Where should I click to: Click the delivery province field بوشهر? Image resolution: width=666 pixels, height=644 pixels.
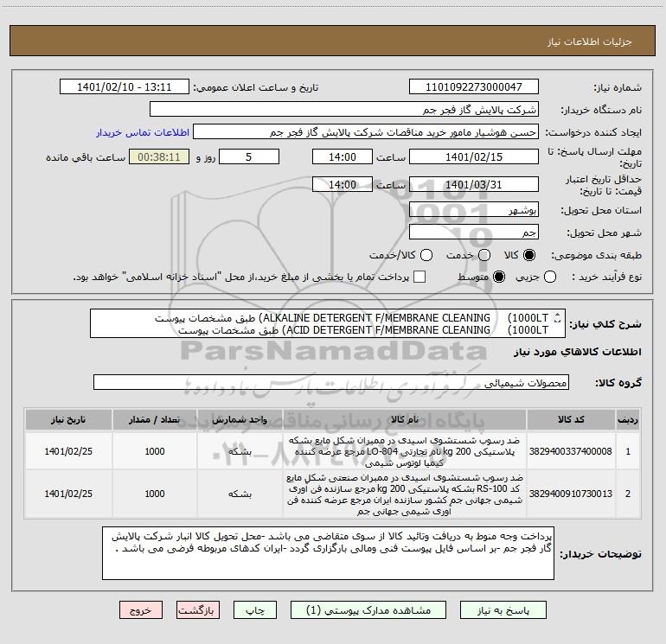pyautogui.click(x=474, y=209)
